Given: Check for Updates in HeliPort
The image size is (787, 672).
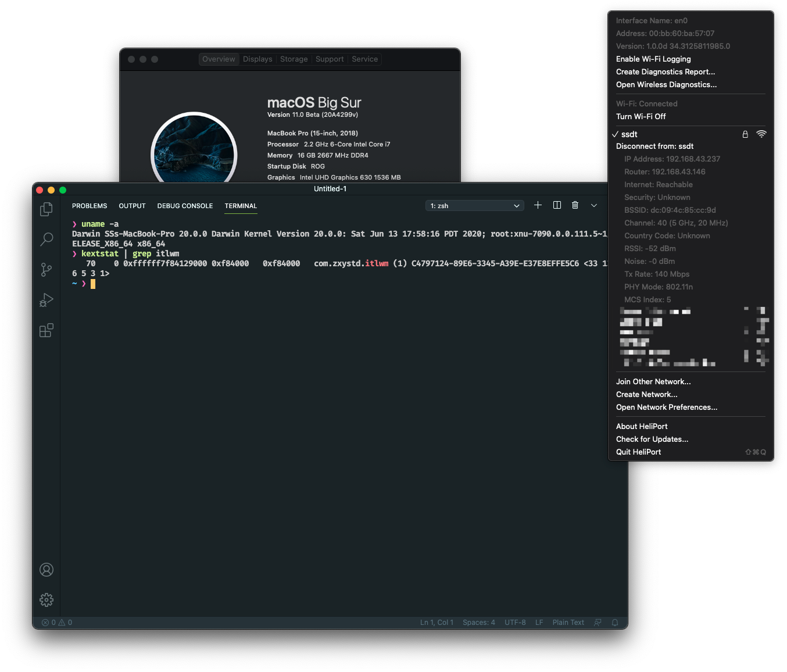Looking at the screenshot, I should tap(652, 439).
